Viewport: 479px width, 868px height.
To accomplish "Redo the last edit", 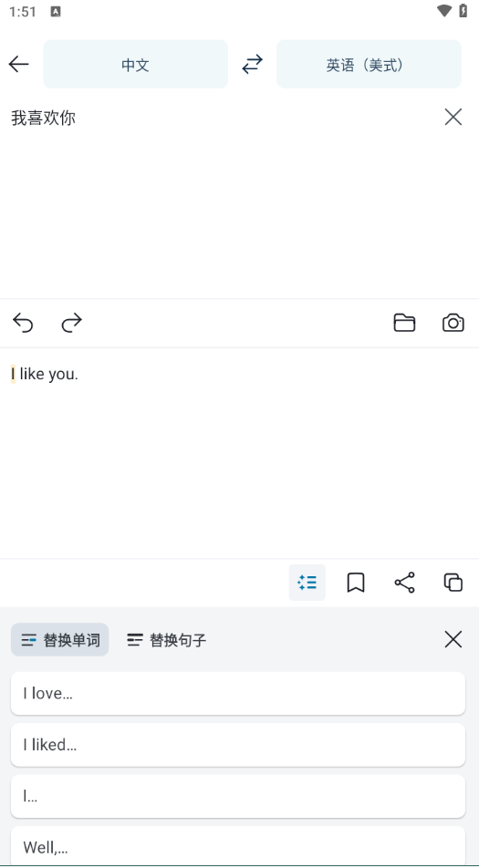I will tap(71, 322).
